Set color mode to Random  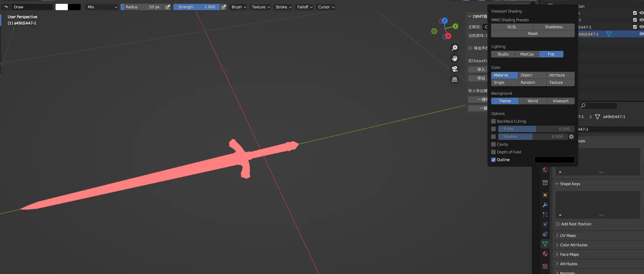pyautogui.click(x=532, y=82)
